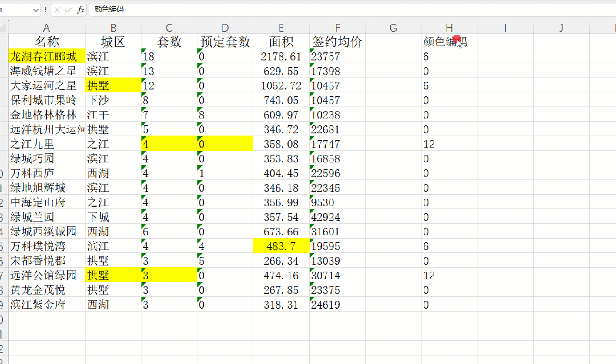Select column A header
Viewport: 616px width, 364px height.
(x=47, y=28)
